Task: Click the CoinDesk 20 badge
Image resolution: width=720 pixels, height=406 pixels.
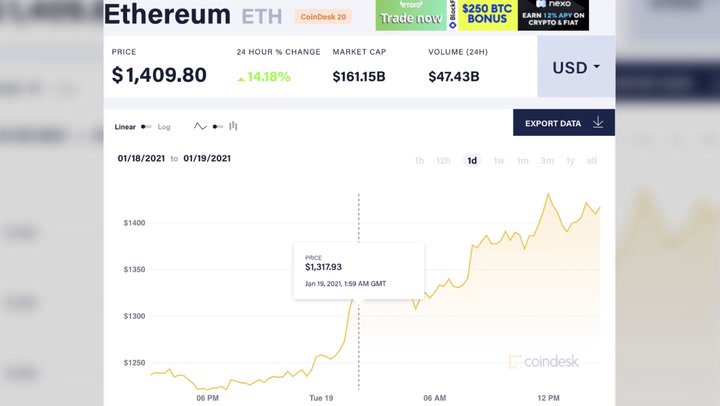Action: point(323,17)
